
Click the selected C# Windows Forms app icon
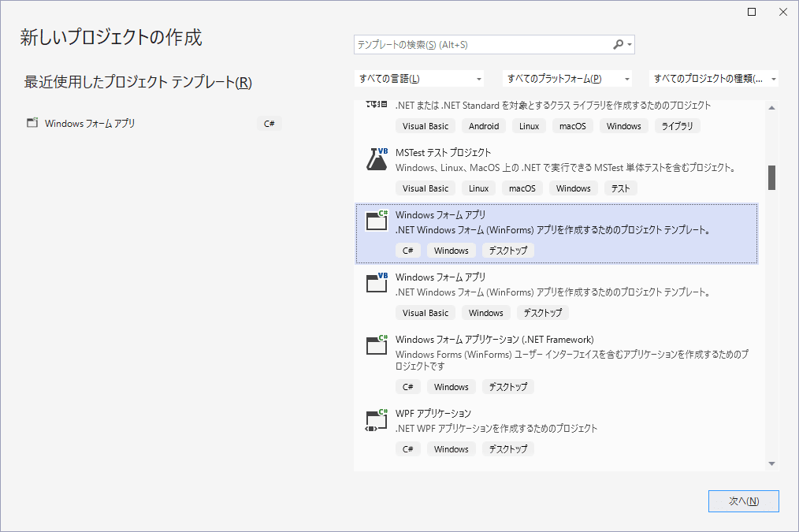pos(377,221)
